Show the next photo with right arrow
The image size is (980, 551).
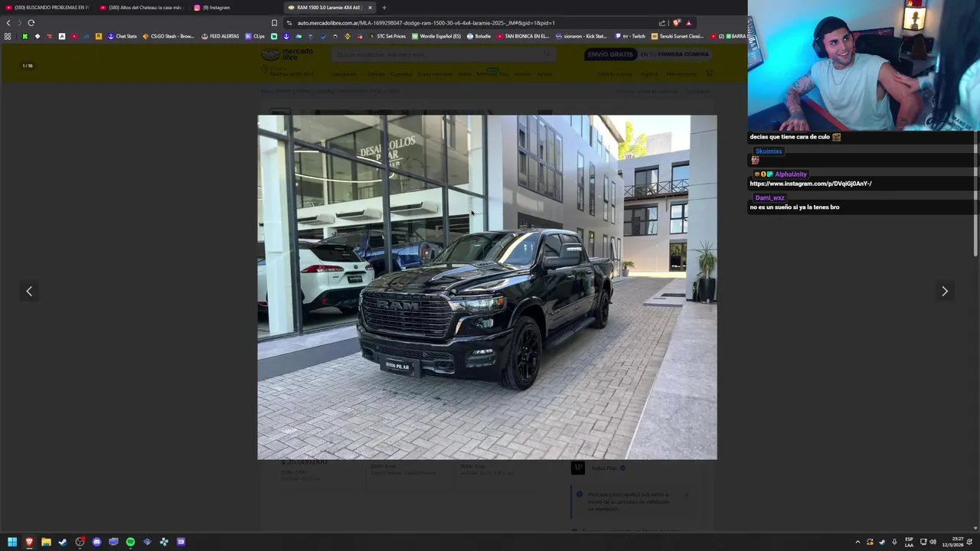944,291
